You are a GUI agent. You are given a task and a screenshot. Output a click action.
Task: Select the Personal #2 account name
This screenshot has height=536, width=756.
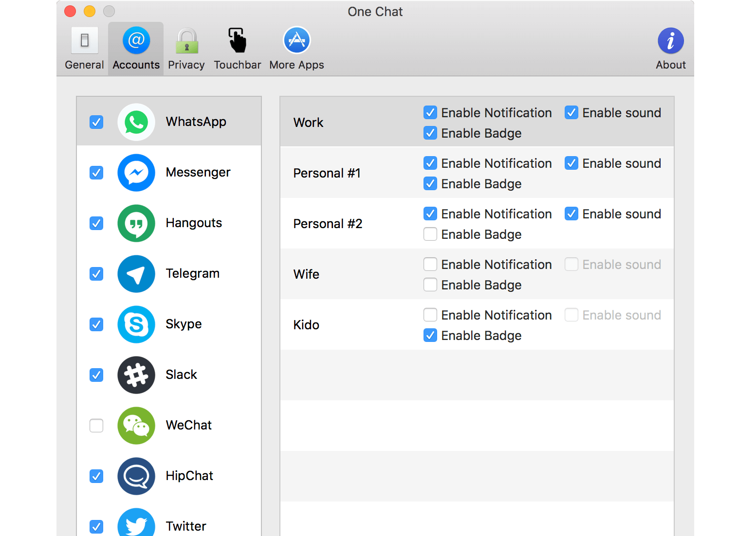tap(328, 224)
